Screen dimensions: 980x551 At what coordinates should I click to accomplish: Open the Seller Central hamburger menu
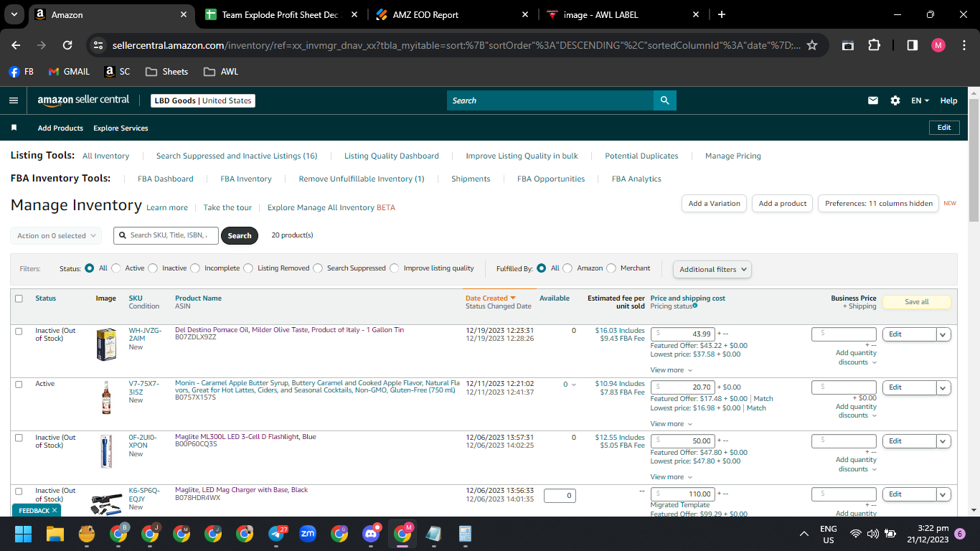(x=14, y=100)
